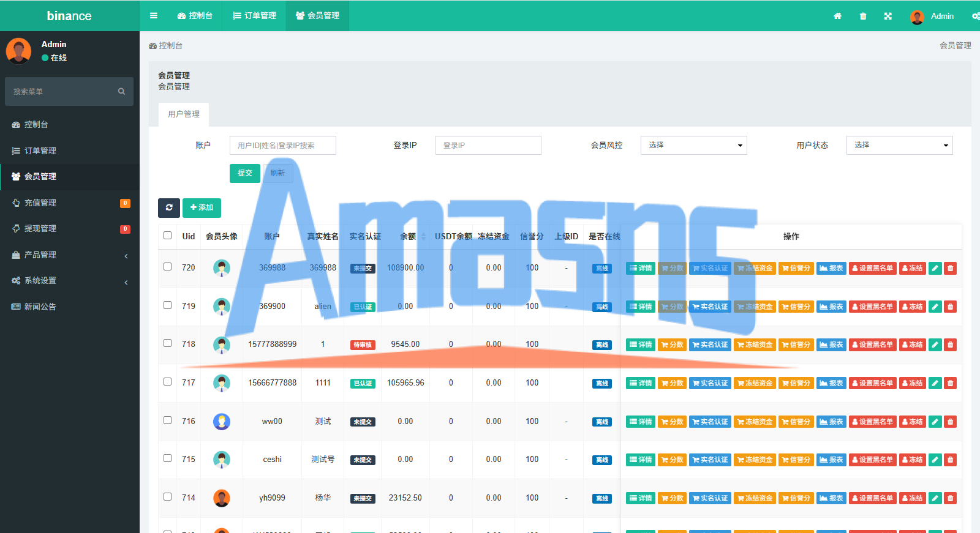Refresh table using dark refresh icon button
This screenshot has width=980, height=533.
169,208
